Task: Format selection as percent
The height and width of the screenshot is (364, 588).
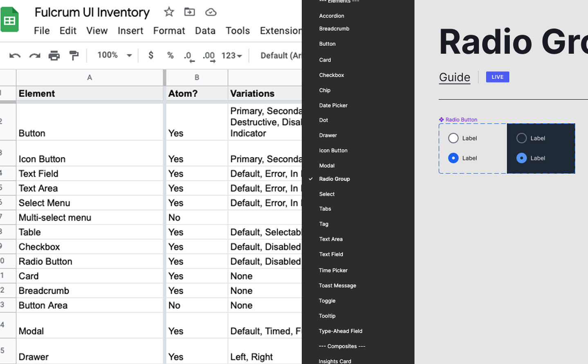Action: click(x=170, y=55)
